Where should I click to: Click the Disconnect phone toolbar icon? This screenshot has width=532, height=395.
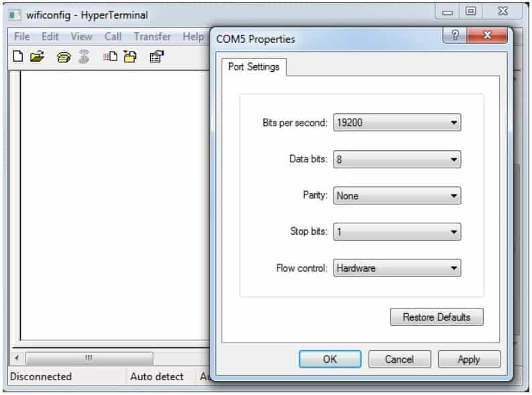coord(84,58)
